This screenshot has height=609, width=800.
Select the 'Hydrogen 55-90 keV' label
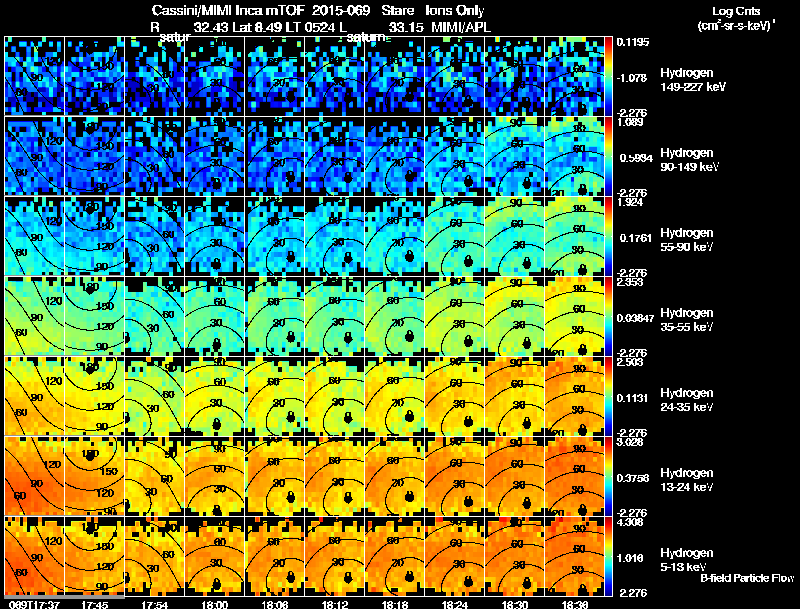point(687,240)
